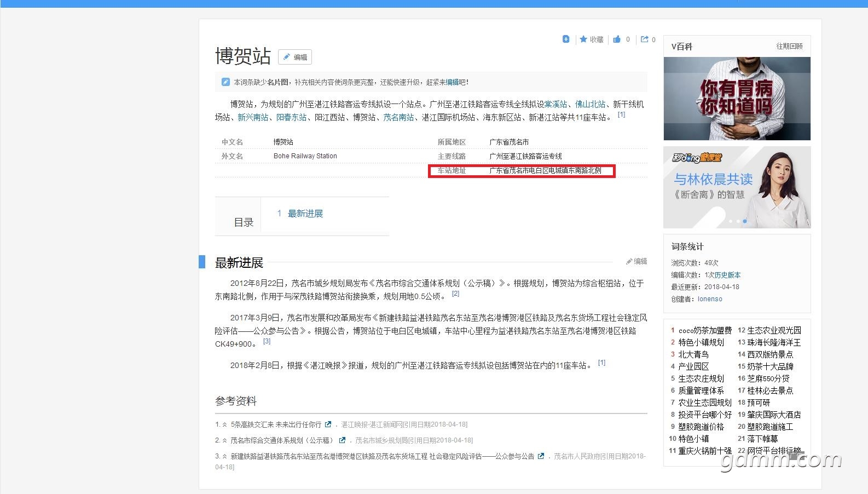This screenshot has height=494, width=868.
Task: Open external link icon of first reference
Action: pos(328,424)
